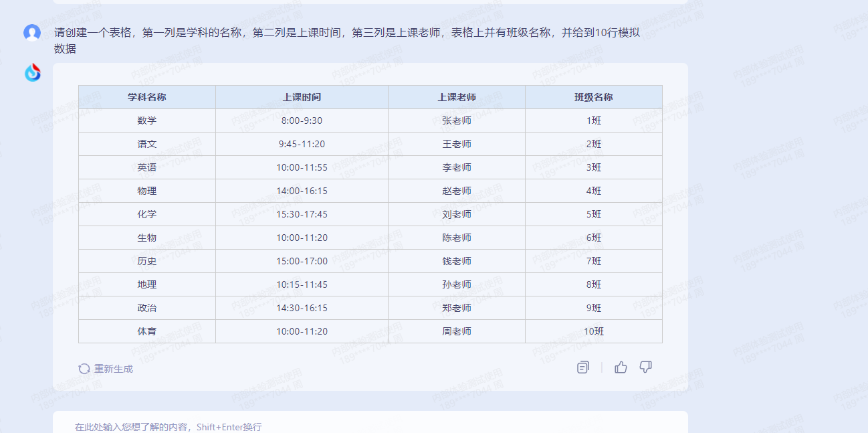Click the 班级名称 column header
Viewport: 868px width, 433px height.
(593, 97)
